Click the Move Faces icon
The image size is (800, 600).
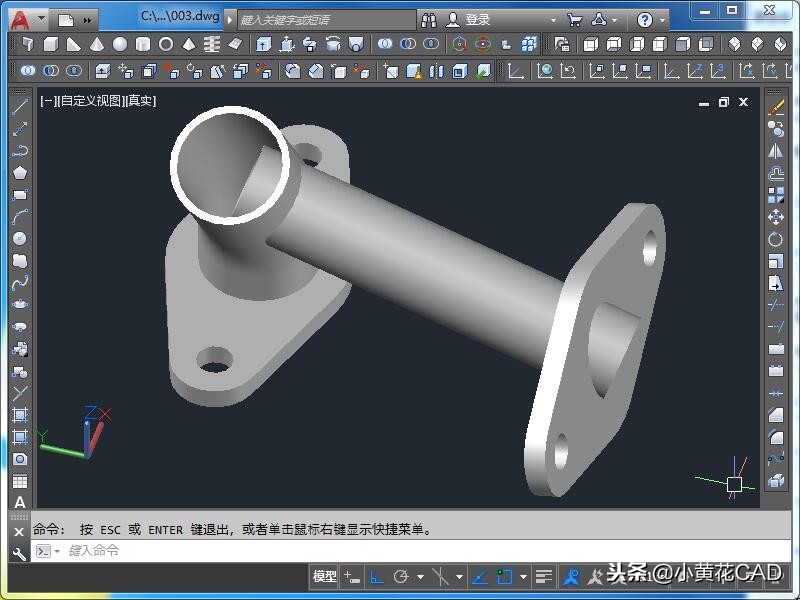click(126, 70)
